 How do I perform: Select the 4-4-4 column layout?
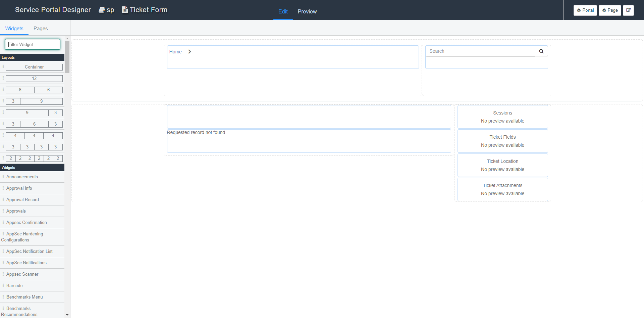[34, 136]
